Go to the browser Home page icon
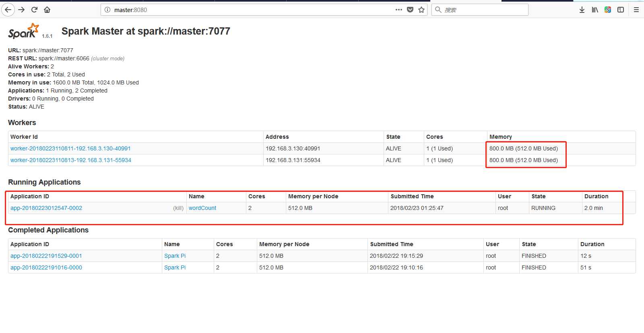The image size is (644, 333). 47,10
